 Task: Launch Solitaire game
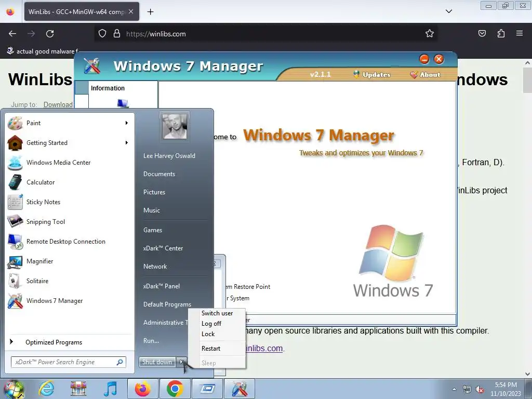(x=70, y=281)
